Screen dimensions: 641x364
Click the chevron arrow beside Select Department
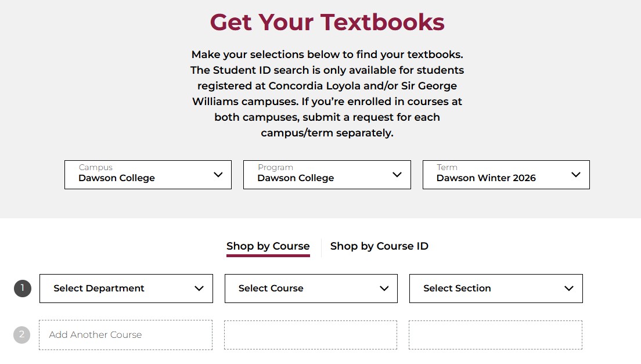coord(199,289)
